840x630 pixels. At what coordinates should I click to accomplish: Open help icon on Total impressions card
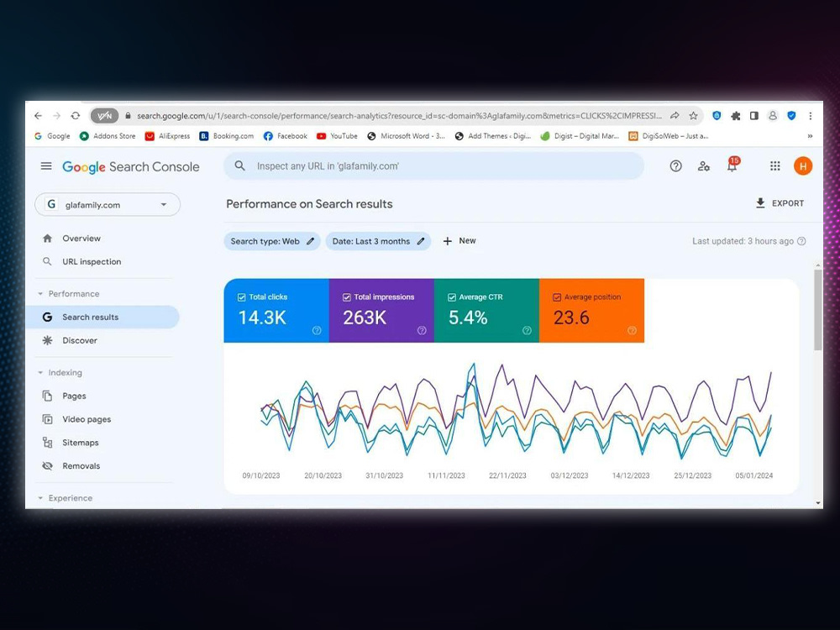(422, 330)
